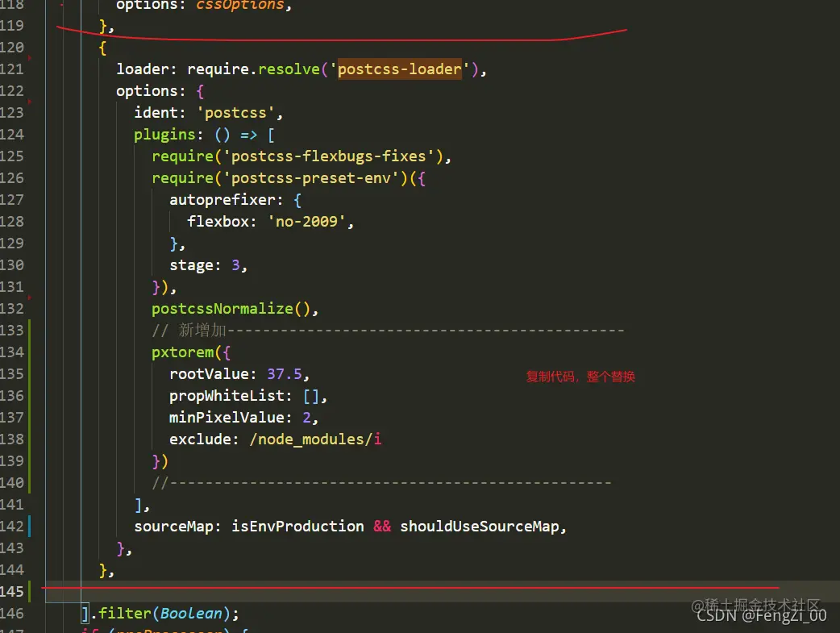Click line number 142 in gutter

pos(12,527)
